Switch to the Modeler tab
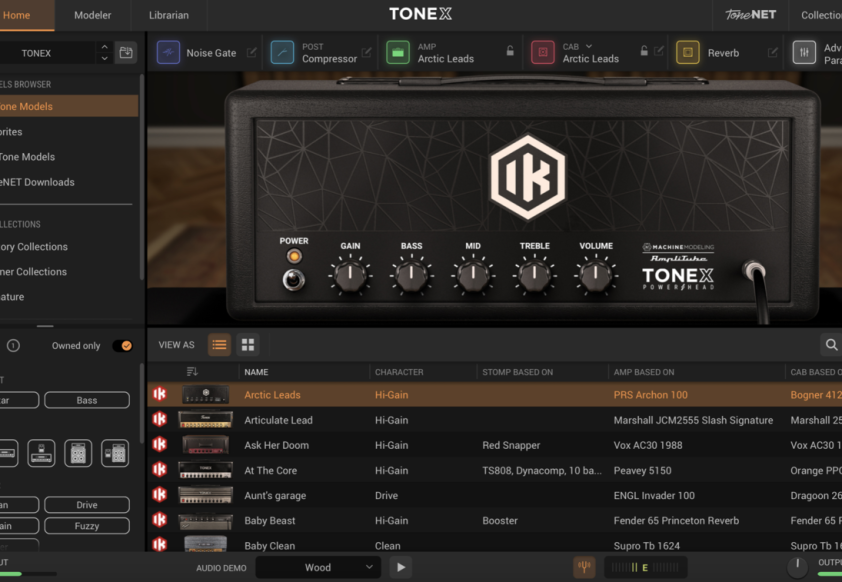The image size is (842, 582). 92,15
